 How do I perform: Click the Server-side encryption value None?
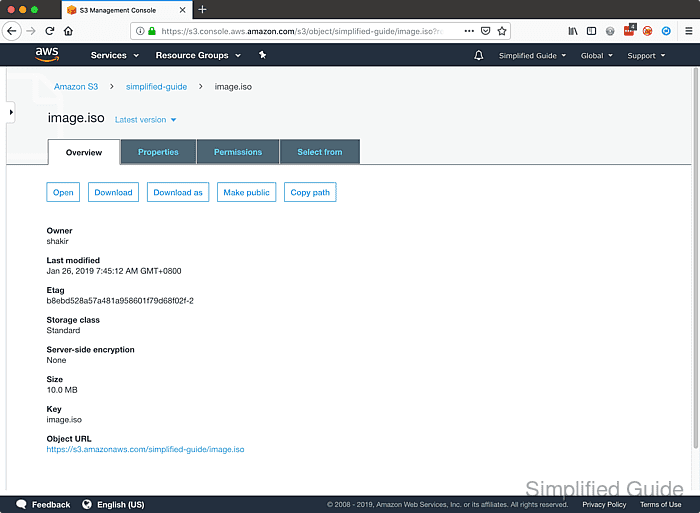point(56,360)
